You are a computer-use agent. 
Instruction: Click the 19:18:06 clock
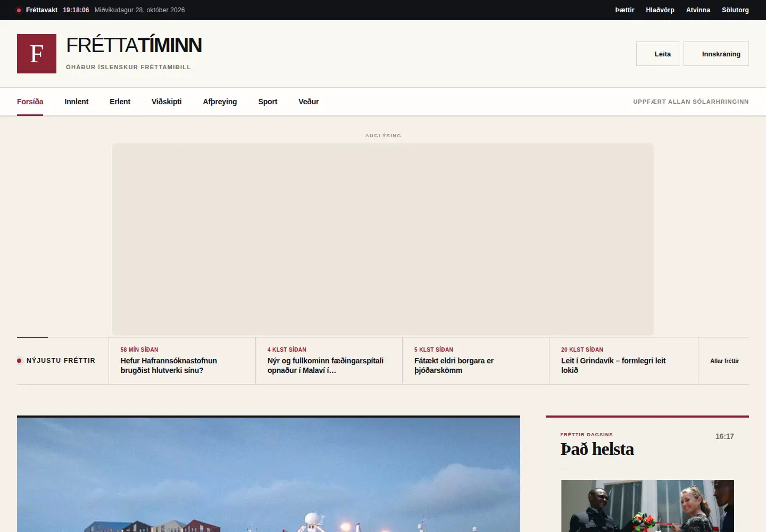(76, 10)
